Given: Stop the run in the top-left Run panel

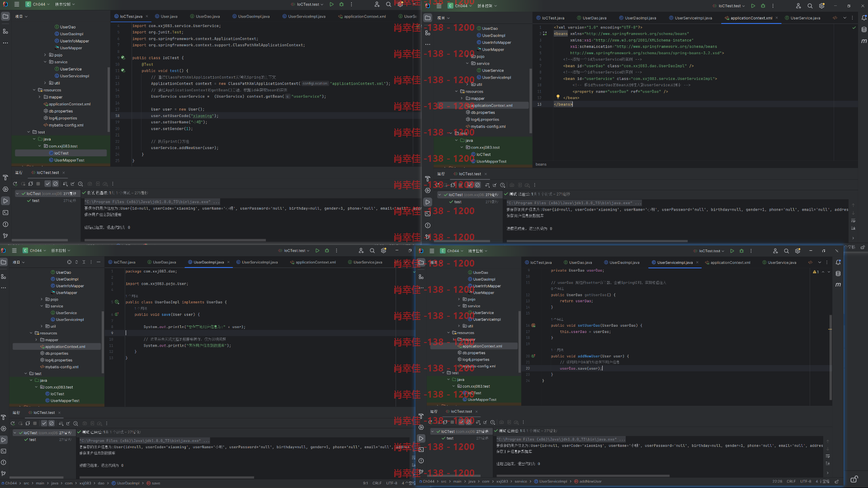Looking at the screenshot, I should pyautogui.click(x=38, y=184).
